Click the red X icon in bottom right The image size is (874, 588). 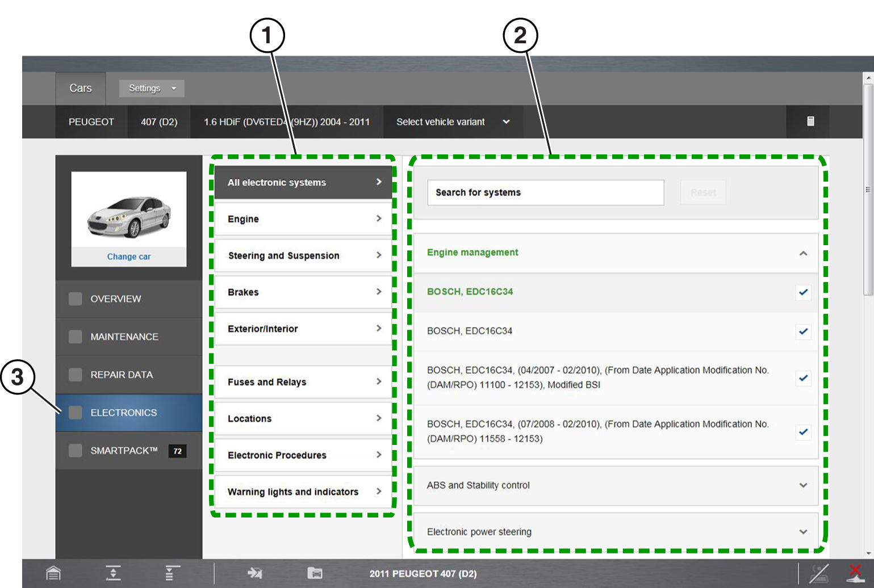855,573
